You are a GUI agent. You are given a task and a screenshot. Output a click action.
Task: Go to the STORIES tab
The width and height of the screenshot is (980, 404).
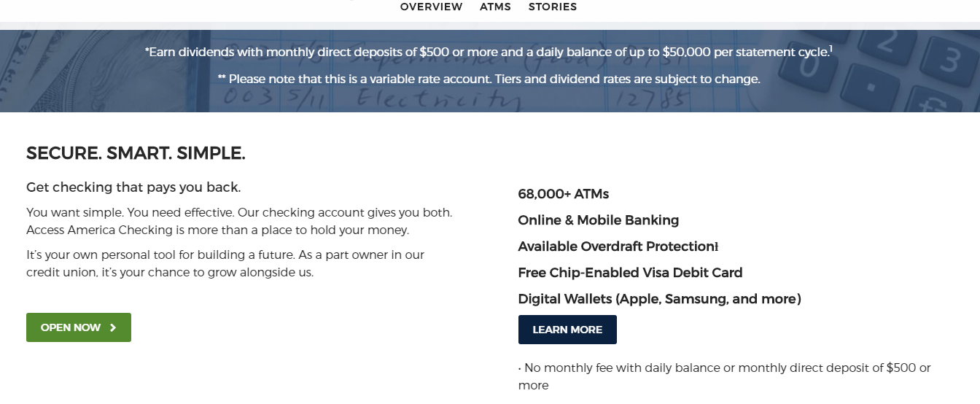553,7
